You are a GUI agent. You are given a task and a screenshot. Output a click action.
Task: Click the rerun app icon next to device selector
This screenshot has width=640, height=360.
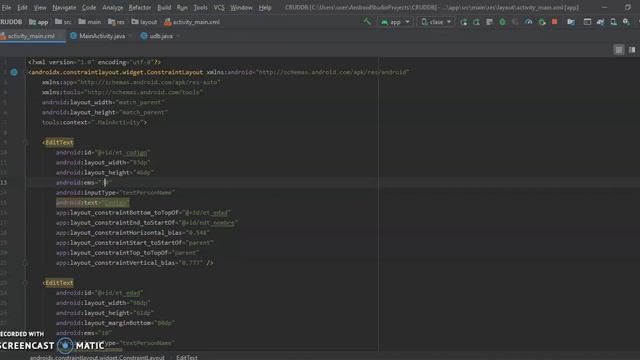(464, 22)
